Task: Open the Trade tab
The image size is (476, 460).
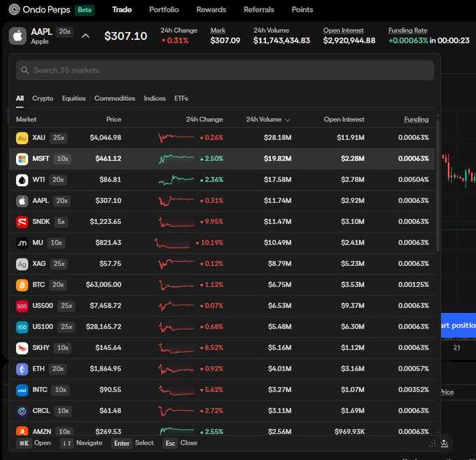Action: (122, 10)
